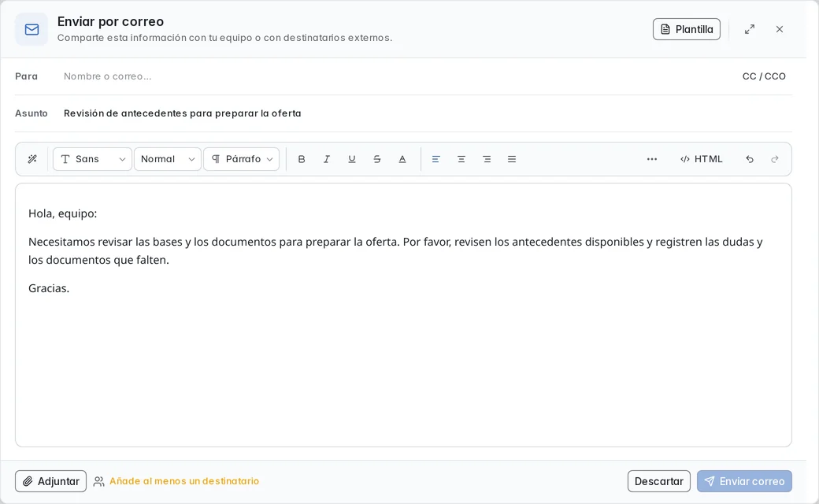Open the Párrafo block style dropdown
Image resolution: width=819 pixels, height=504 pixels.
(241, 159)
